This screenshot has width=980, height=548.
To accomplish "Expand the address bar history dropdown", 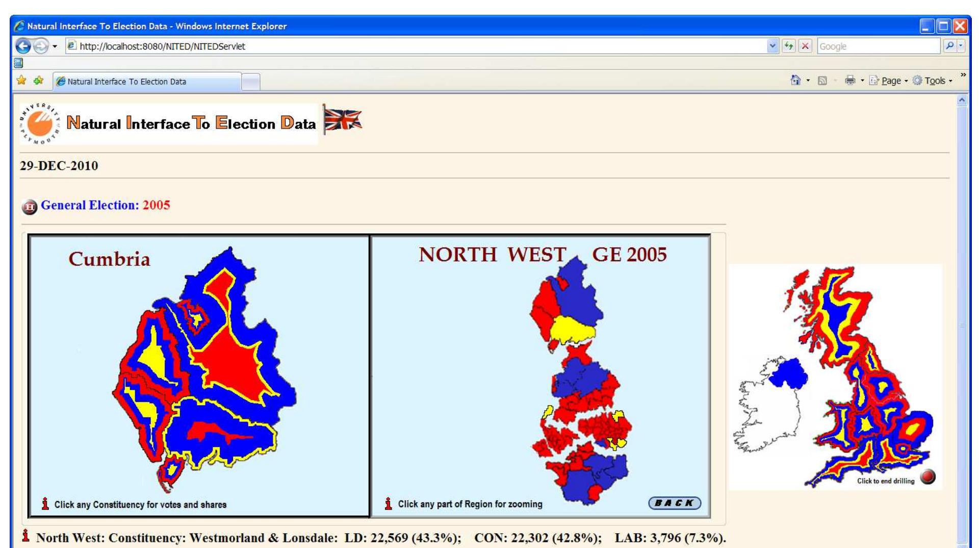I will pos(772,46).
